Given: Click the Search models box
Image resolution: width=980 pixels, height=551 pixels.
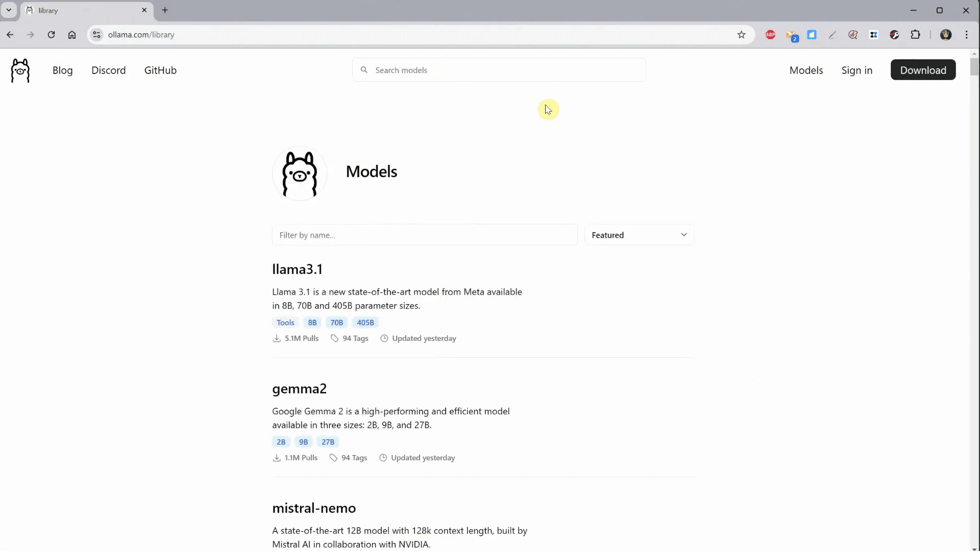Looking at the screenshot, I should pyautogui.click(x=499, y=70).
